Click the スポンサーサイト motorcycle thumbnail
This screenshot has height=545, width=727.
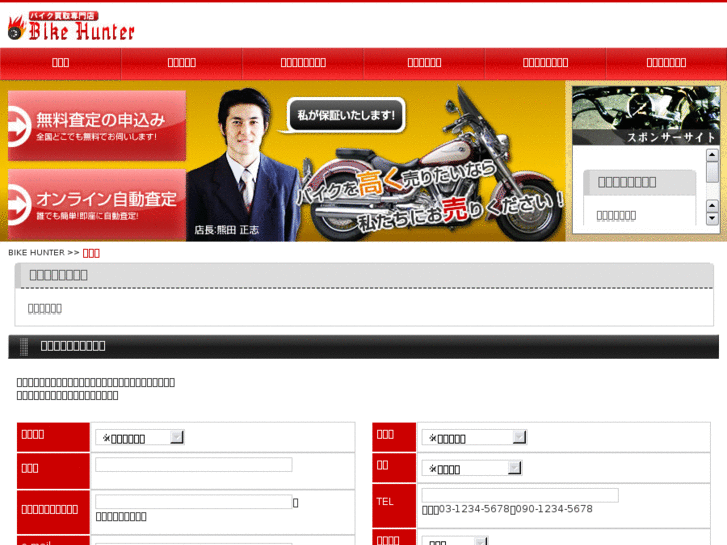(x=646, y=115)
